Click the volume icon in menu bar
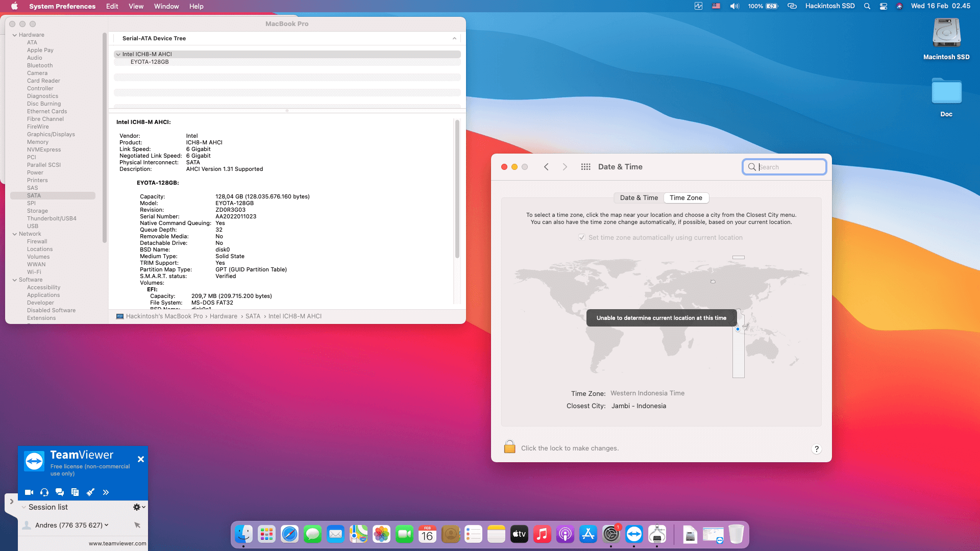The height and width of the screenshot is (551, 980). tap(734, 6)
